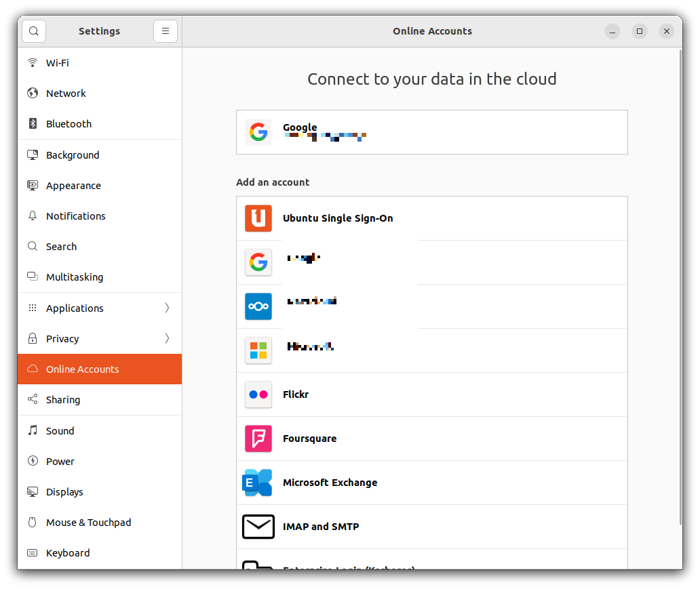The height and width of the screenshot is (589, 700).
Task: Open Appearance settings
Action: [100, 185]
